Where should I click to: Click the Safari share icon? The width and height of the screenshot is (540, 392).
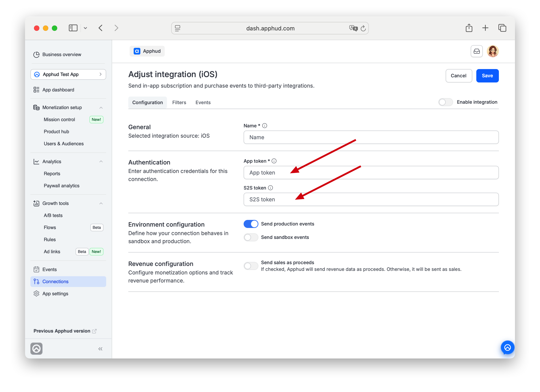coord(469,28)
